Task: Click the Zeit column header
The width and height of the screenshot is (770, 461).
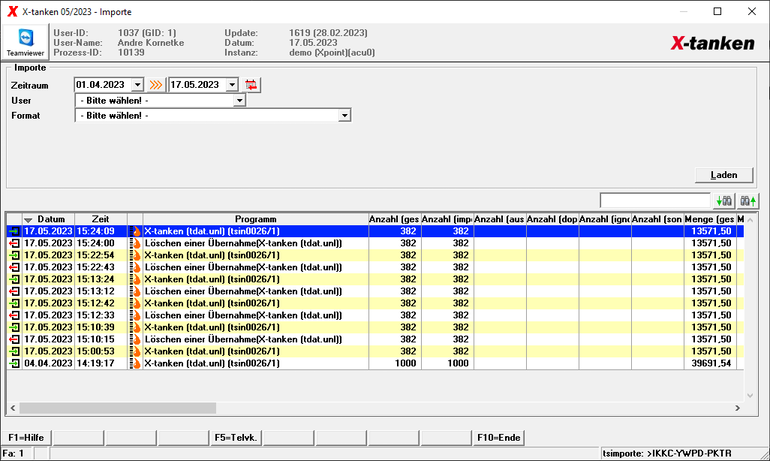Action: tap(101, 219)
